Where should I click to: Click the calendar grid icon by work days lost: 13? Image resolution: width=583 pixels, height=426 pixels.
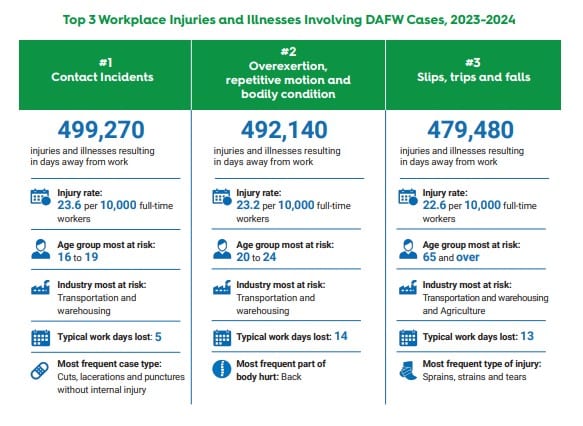(408, 338)
